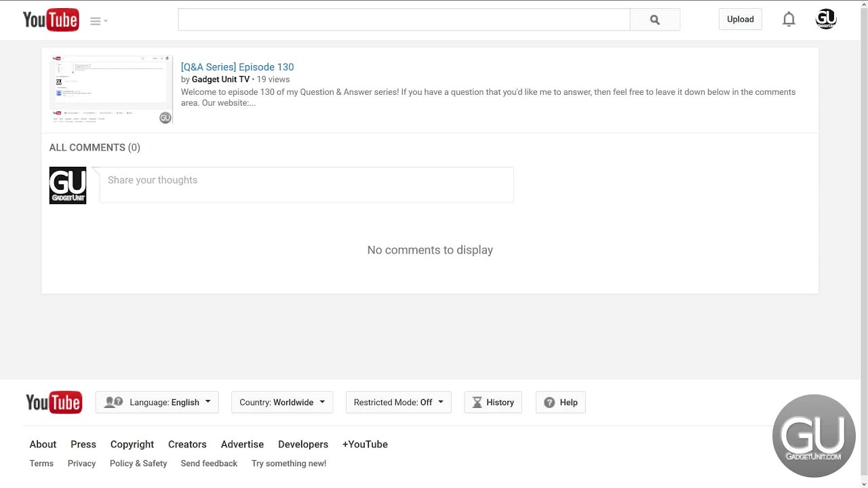The image size is (868, 488).
Task: Open the About footer link
Action: tap(43, 445)
